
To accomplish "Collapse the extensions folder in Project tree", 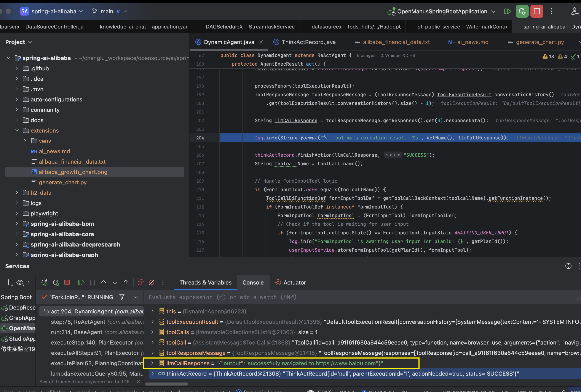I will coord(17,131).
